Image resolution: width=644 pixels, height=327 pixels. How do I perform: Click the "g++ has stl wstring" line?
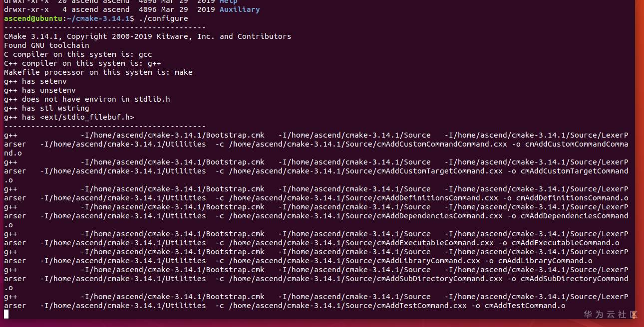click(x=46, y=108)
